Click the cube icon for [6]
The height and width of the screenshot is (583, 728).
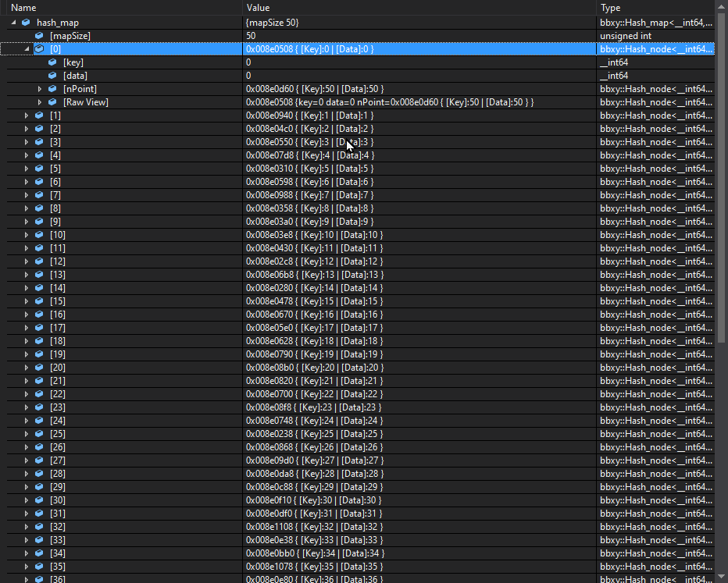40,182
